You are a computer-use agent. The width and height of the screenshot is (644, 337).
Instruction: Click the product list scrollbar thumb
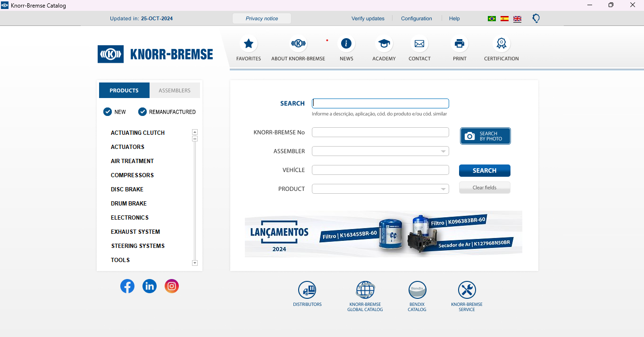pyautogui.click(x=195, y=139)
